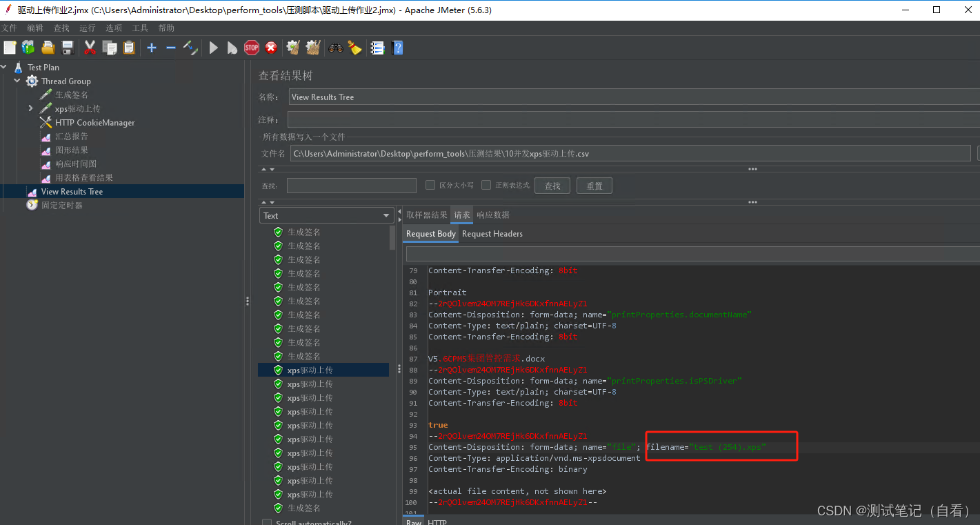Select the Request Body tab
The image size is (980, 525).
431,234
